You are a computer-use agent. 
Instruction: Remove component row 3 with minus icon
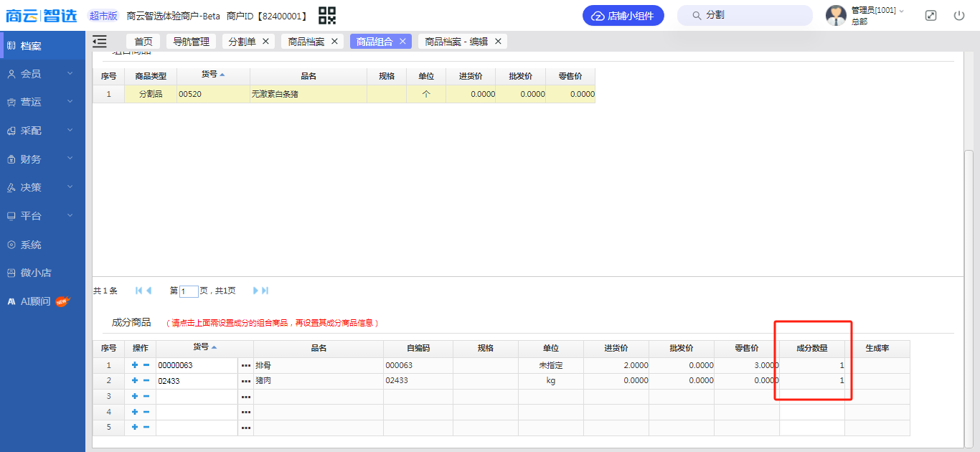tap(146, 396)
